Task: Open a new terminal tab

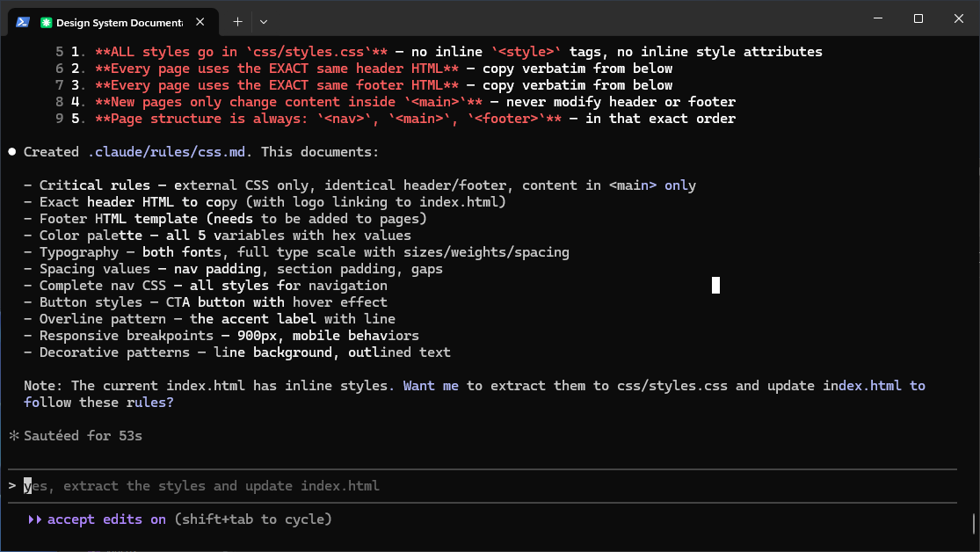Action: pos(237,22)
